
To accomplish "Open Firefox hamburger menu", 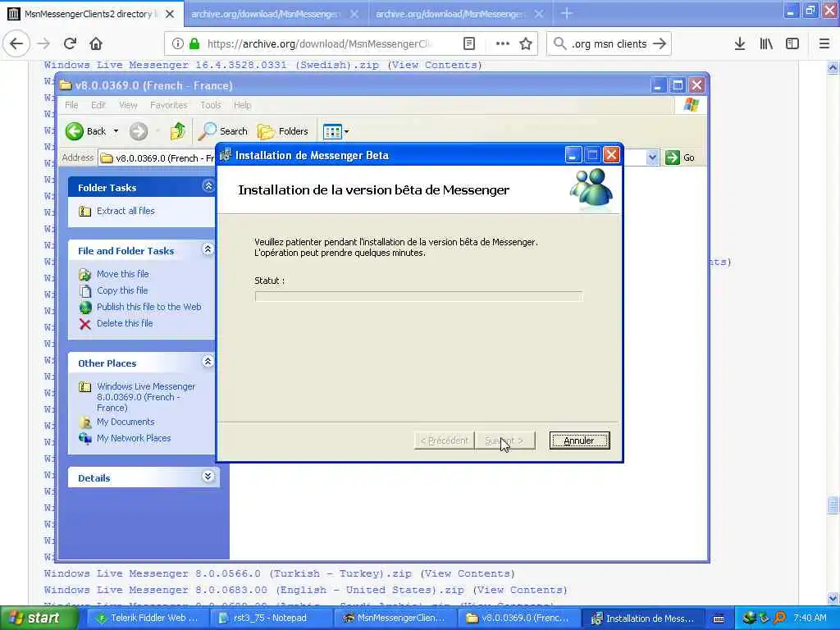I will pyautogui.click(x=824, y=44).
